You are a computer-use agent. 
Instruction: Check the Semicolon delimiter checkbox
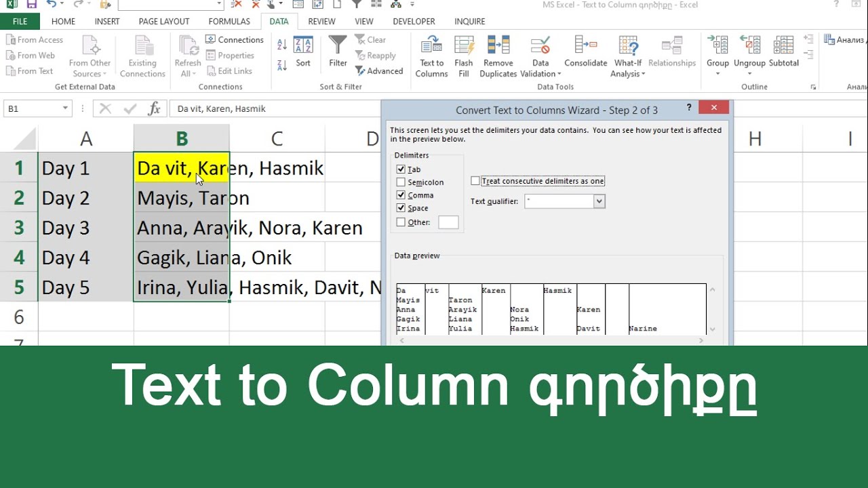401,182
